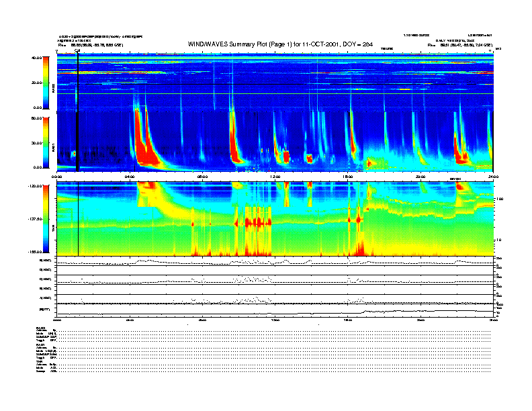Click the vertical RAD1 axis label
Viewport: 532px width, 411px height.
[53, 148]
